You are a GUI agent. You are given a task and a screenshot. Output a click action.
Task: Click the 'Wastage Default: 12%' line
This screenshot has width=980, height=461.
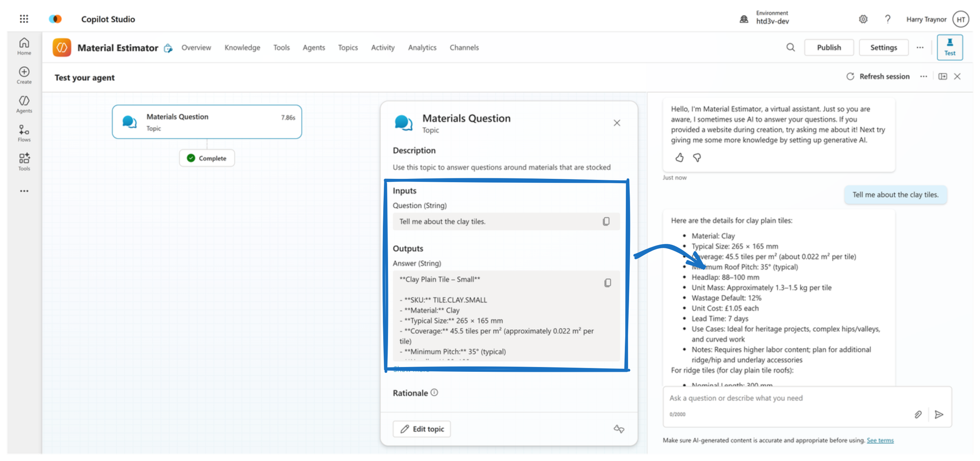coord(726,298)
